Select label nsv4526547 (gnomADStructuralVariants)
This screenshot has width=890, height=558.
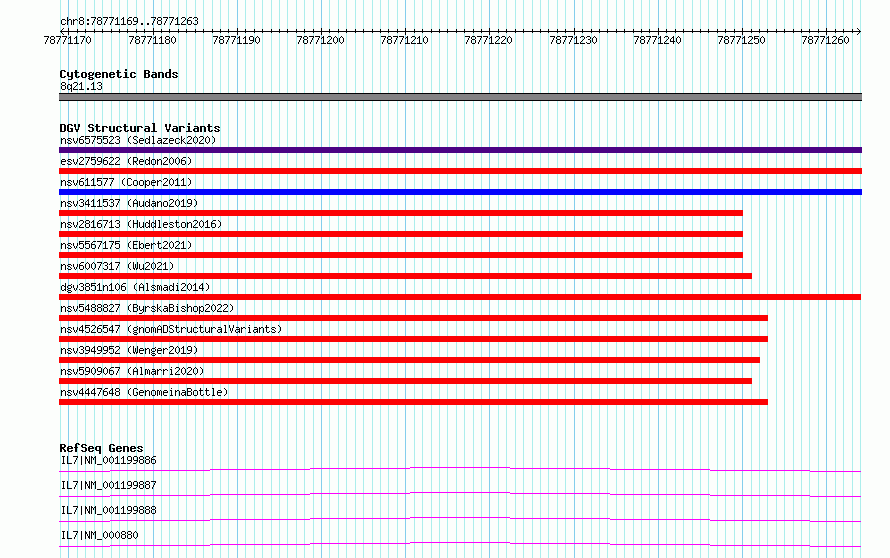(x=171, y=329)
